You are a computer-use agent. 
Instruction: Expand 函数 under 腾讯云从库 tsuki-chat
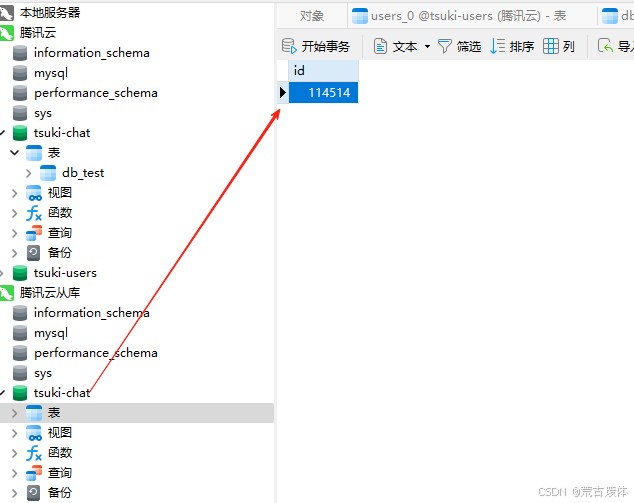tap(15, 453)
